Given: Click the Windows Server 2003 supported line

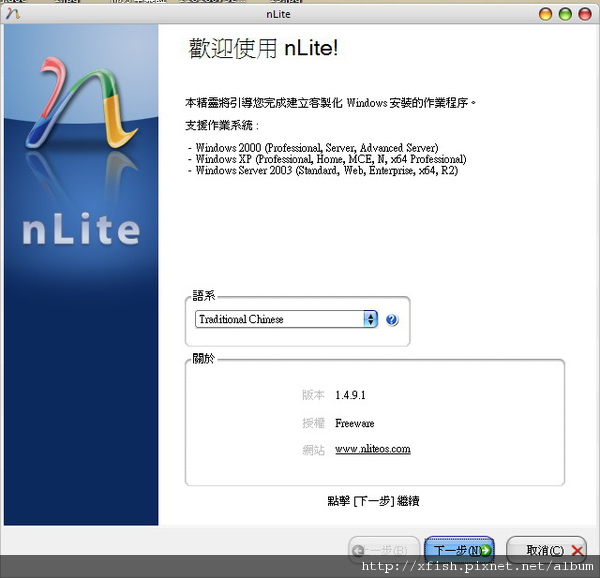Looking at the screenshot, I should coord(323,170).
